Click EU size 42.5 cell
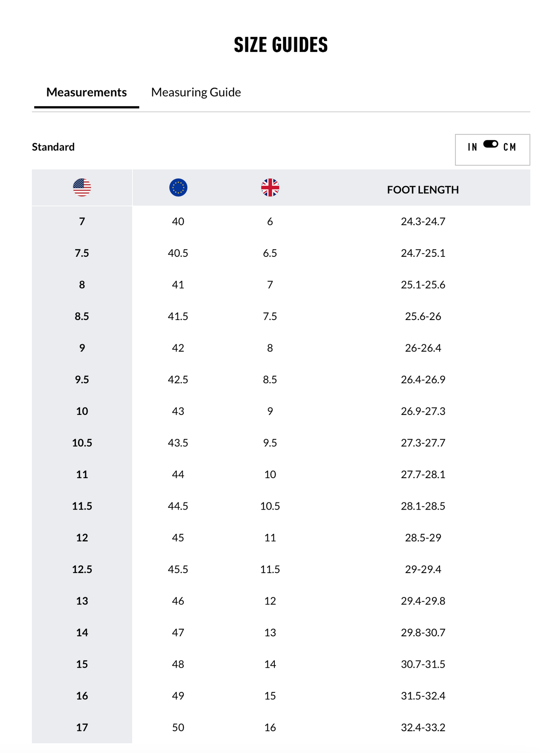This screenshot has width=560, height=753. tap(178, 379)
